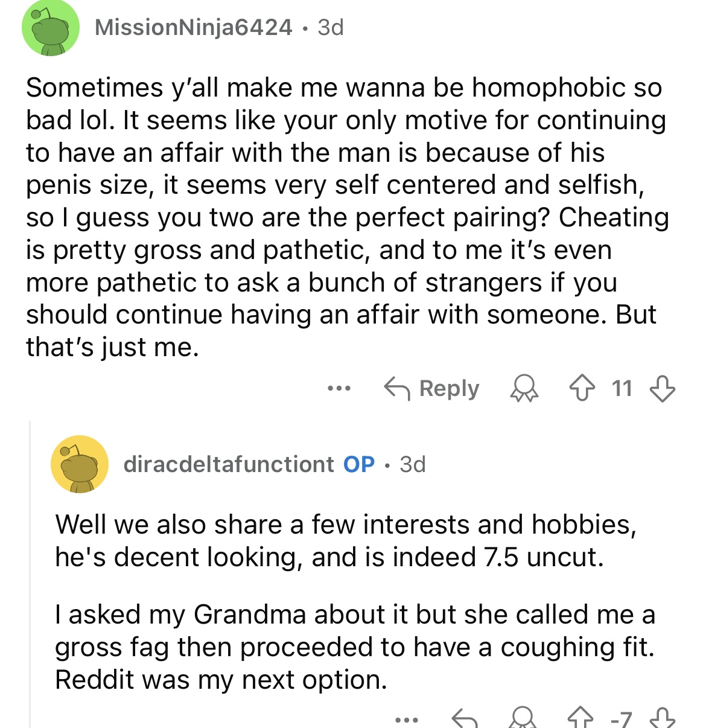Downvote diracdeltafunctiont's reply

click(x=662, y=718)
